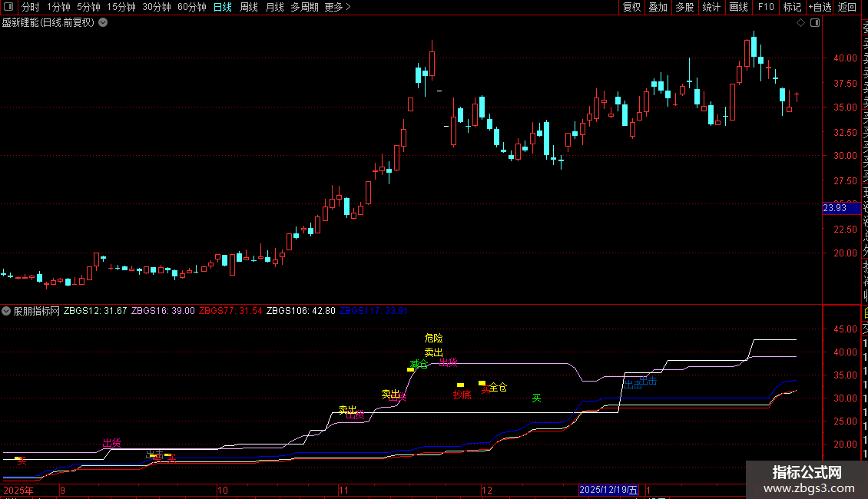Click month 12 on the time axis

pyautogui.click(x=486, y=490)
